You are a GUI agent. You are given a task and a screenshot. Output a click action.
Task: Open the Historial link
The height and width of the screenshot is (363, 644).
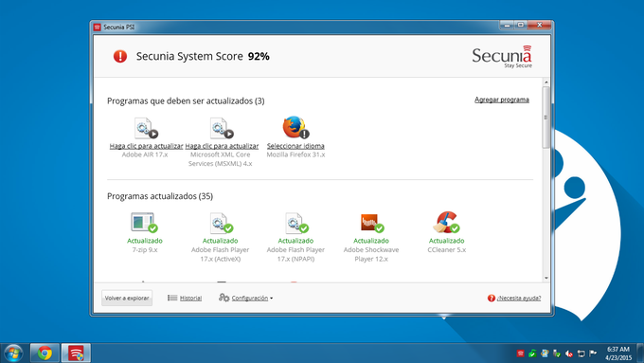point(190,298)
